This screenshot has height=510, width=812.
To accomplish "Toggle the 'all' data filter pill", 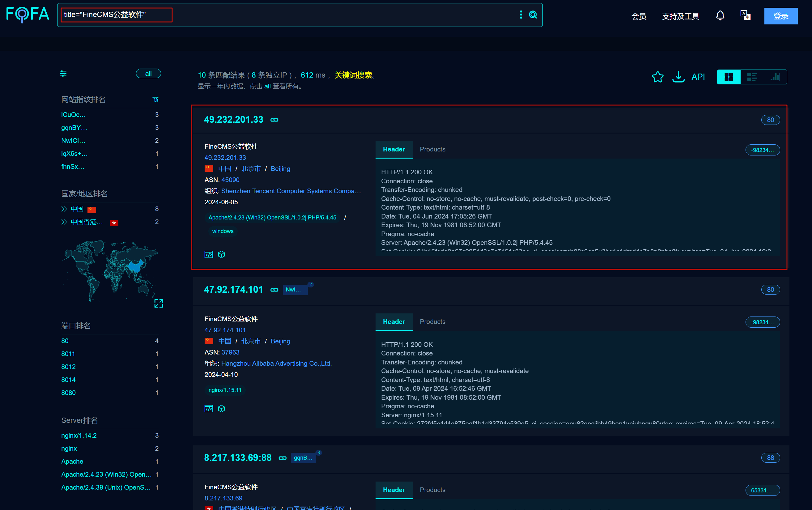I will click(148, 74).
